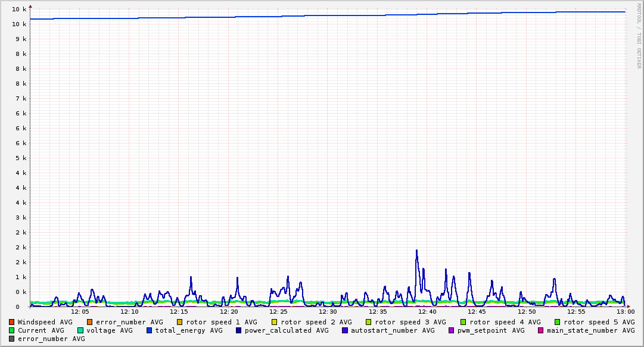Screen dimensions: 644x347
Task: Click the autostart_number AVG color swatch
Action: (345, 330)
